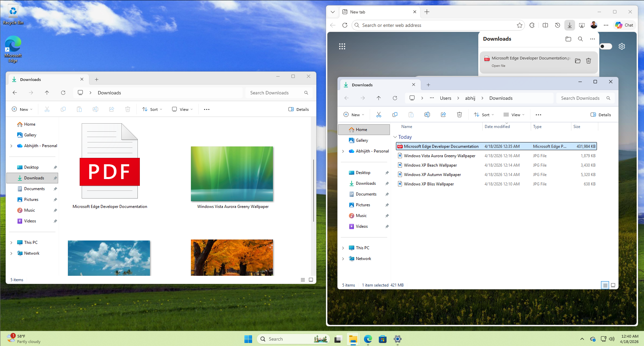The width and height of the screenshot is (644, 346).
Task: View browsing history in Edge
Action: (x=557, y=25)
